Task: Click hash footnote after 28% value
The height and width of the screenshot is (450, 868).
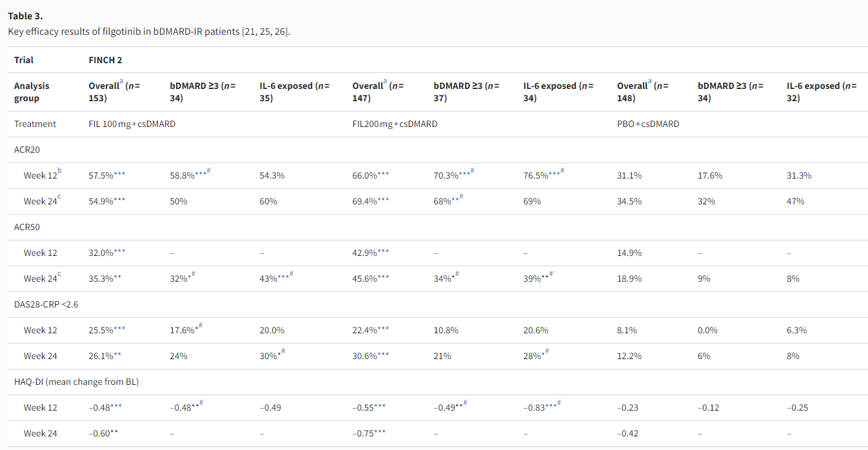Action: point(547,352)
